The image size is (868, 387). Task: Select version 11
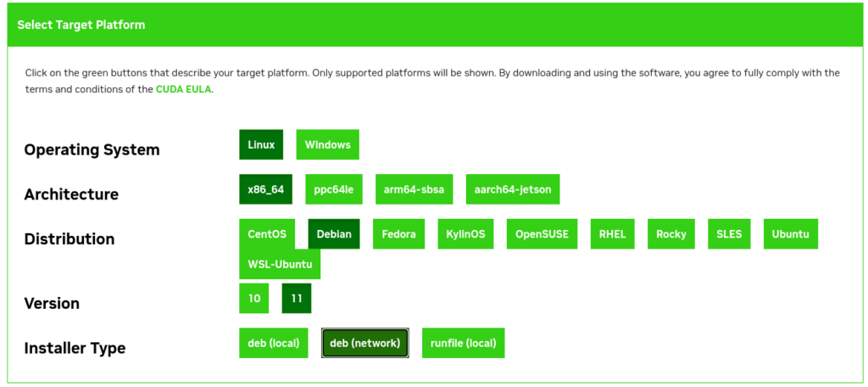click(x=297, y=298)
